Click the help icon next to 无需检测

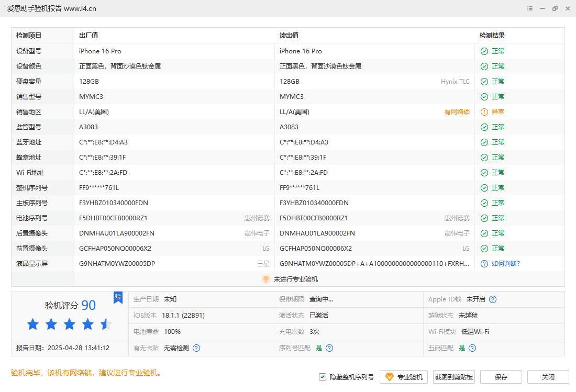pos(196,348)
